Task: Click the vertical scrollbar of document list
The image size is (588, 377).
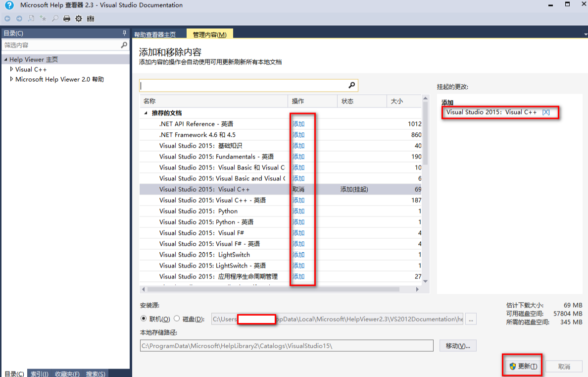Action: pyautogui.click(x=425, y=134)
